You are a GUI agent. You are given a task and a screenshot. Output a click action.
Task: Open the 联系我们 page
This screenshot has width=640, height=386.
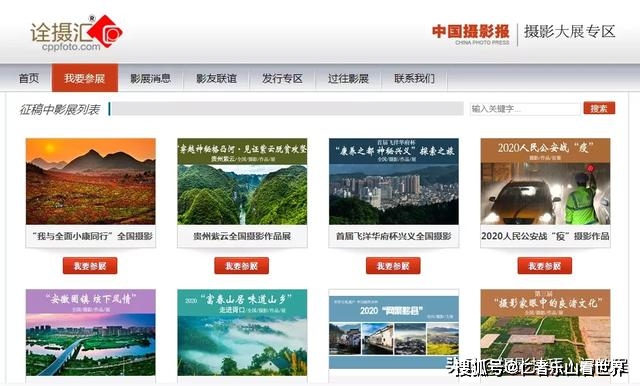pos(414,78)
